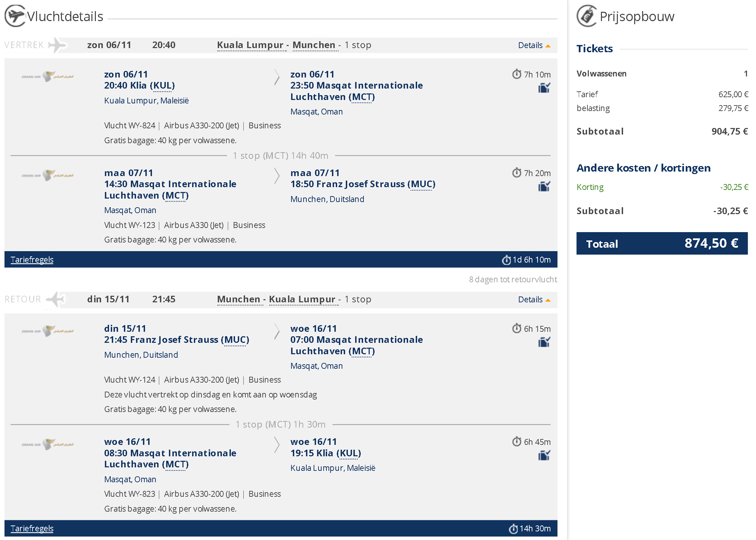
Task: Collapse Details of the Vertrek flight
Action: tap(534, 45)
